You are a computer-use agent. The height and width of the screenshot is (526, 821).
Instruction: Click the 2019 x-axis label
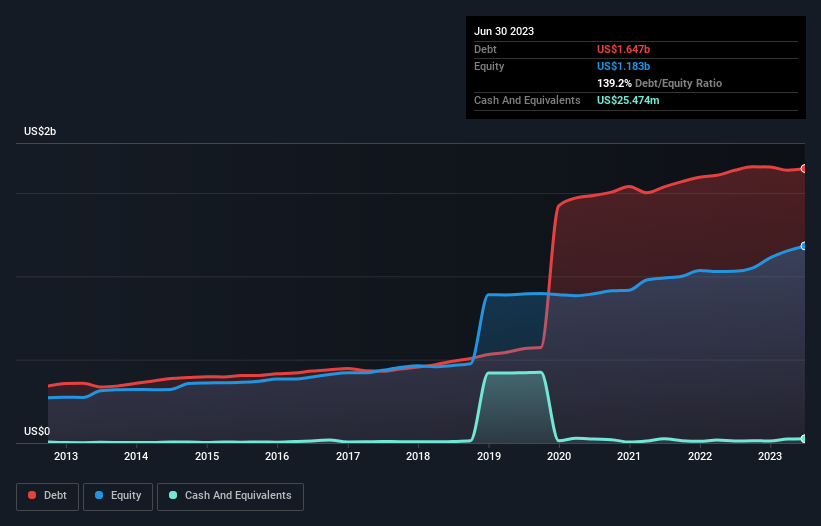coord(489,456)
